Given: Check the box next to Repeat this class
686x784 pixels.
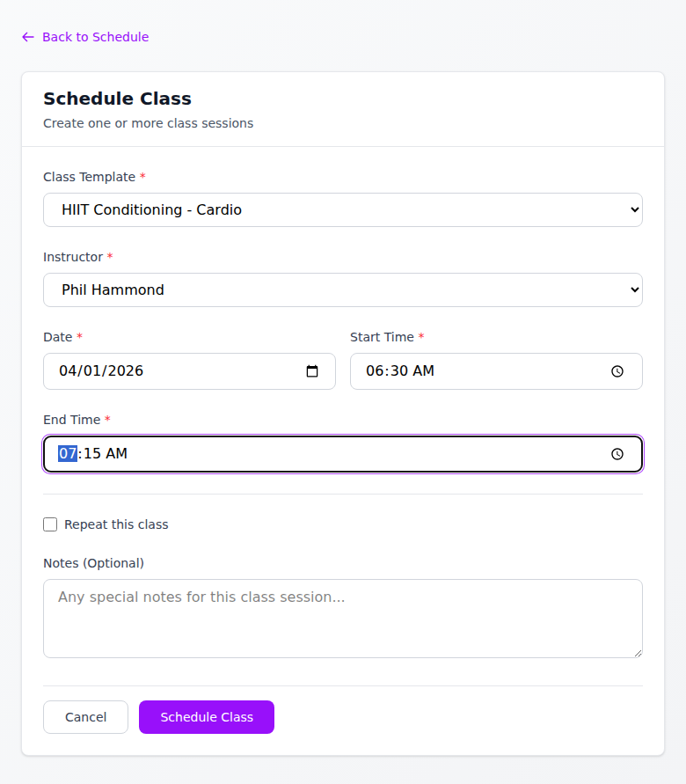Looking at the screenshot, I should pos(50,524).
